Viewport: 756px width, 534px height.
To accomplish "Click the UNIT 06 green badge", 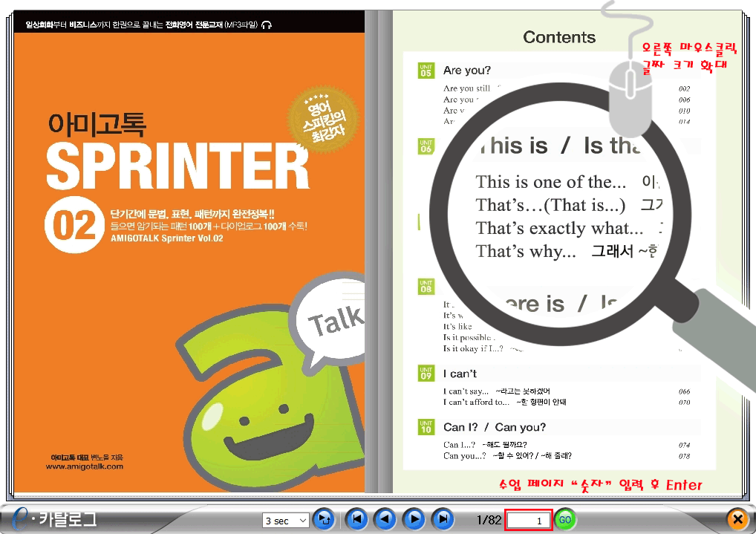I will 426,146.
